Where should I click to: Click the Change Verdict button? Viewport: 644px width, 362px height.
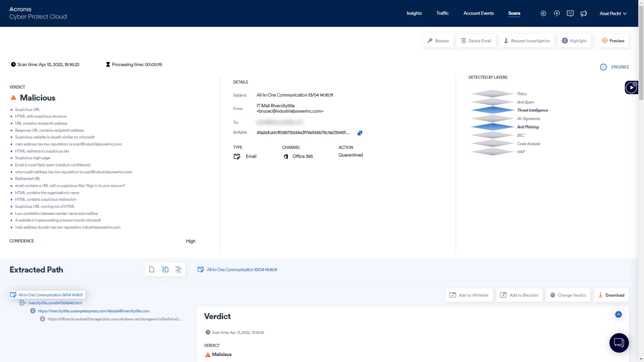point(568,295)
